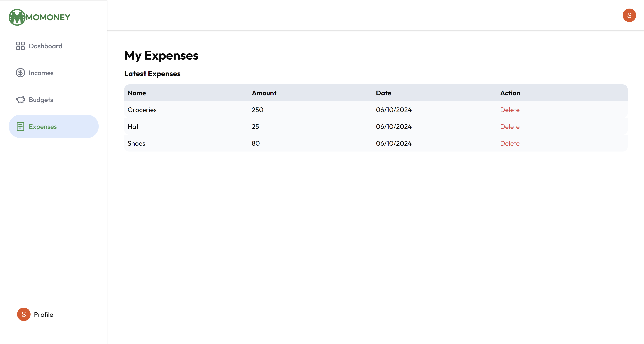Click the Dashboard grid icon
Screen dimensions: 644x344
[x=20, y=46]
